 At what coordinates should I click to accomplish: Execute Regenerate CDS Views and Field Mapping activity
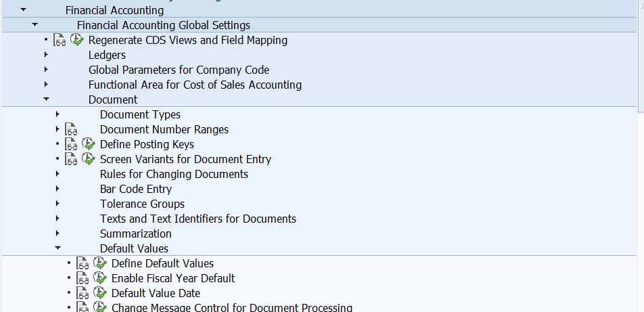77,40
